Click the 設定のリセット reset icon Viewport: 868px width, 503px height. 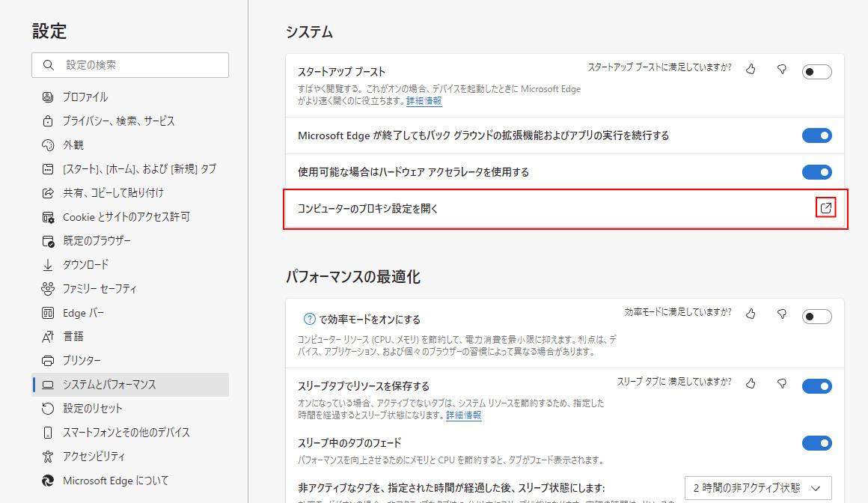[48, 409]
